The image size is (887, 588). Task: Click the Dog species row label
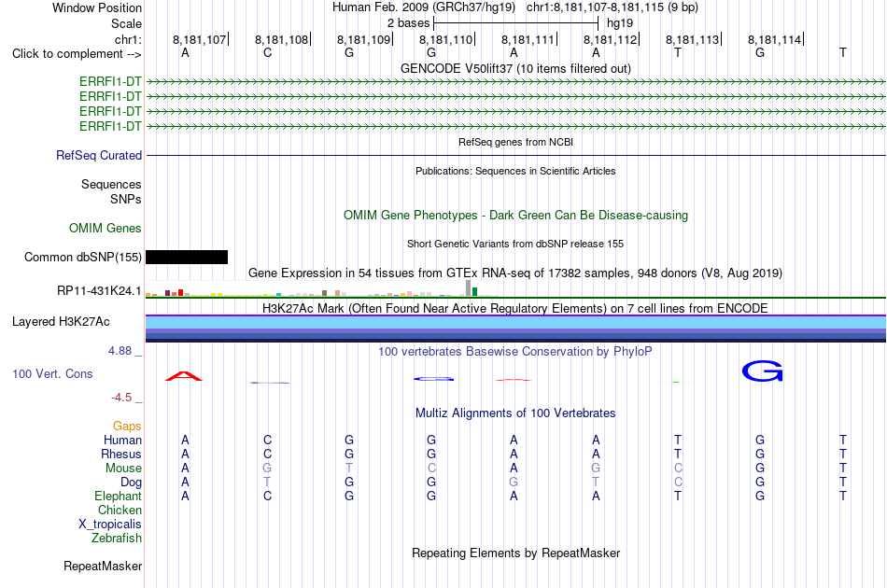[x=131, y=483]
